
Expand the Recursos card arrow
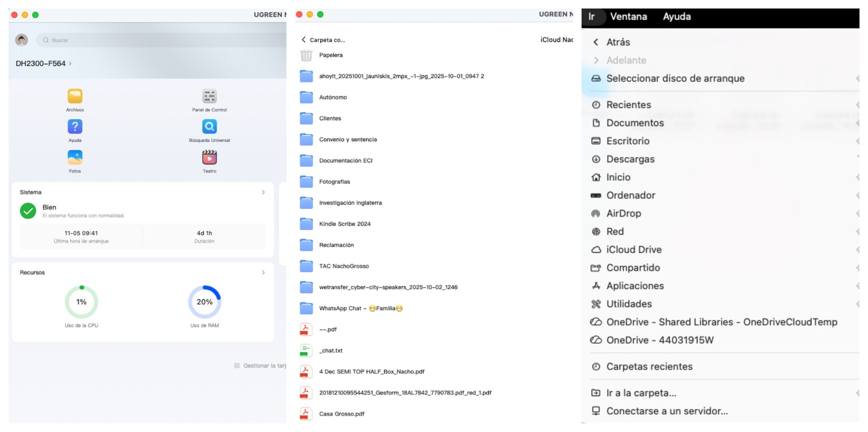(x=263, y=272)
